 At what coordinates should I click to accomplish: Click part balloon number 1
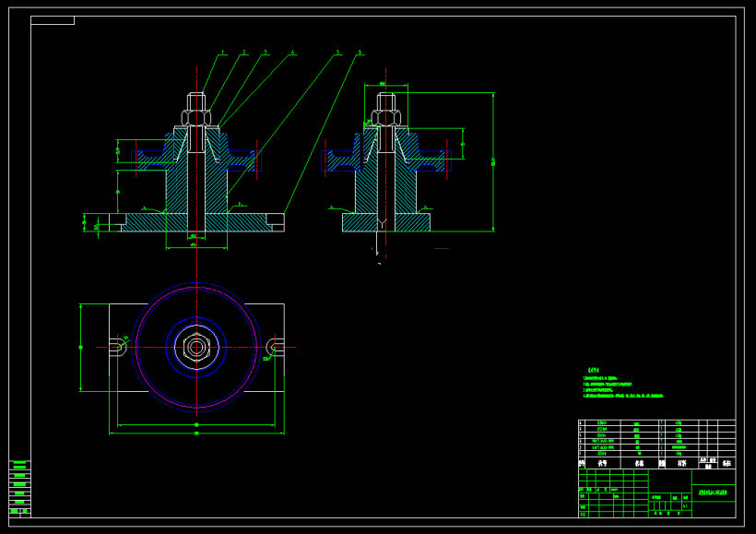click(x=223, y=52)
